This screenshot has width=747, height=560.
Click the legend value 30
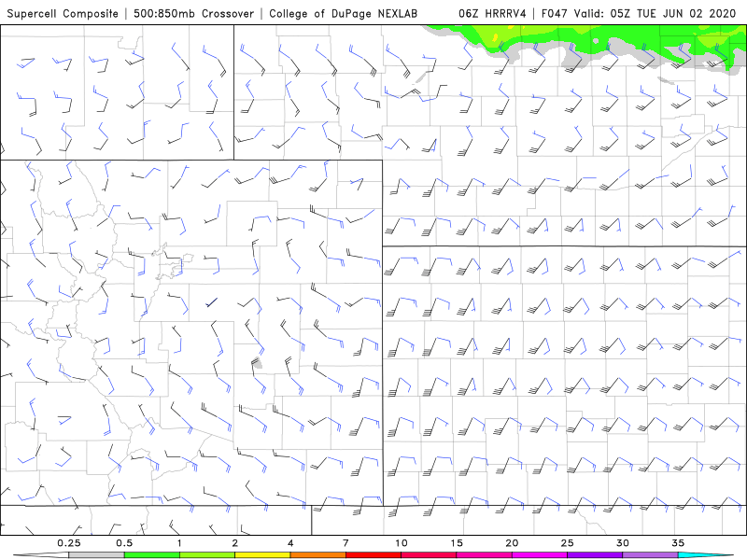[x=623, y=543]
